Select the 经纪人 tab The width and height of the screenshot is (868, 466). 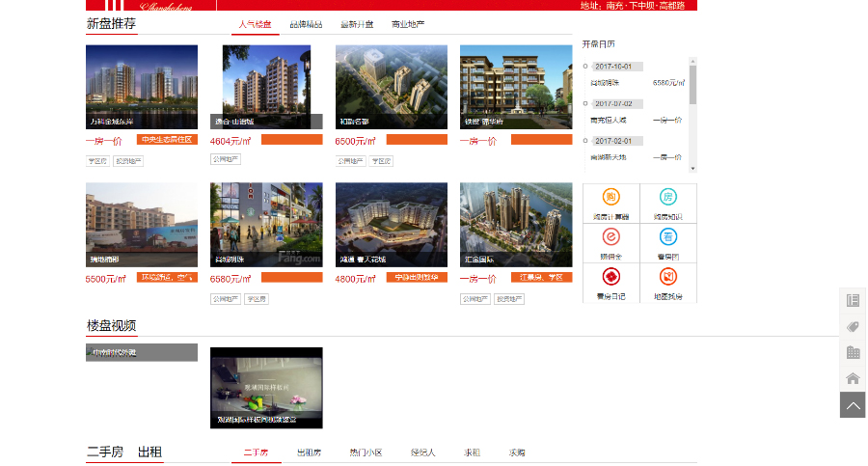point(423,452)
